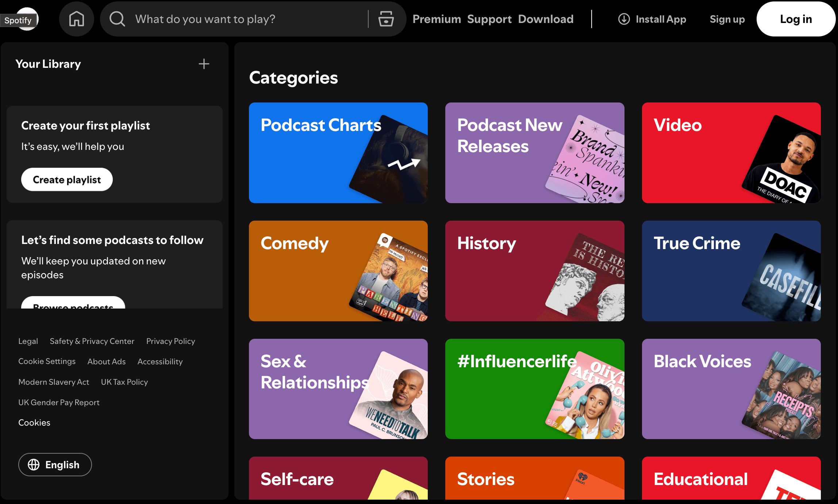The image size is (838, 504).
Task: Click the Download link in the top bar
Action: 546,19
